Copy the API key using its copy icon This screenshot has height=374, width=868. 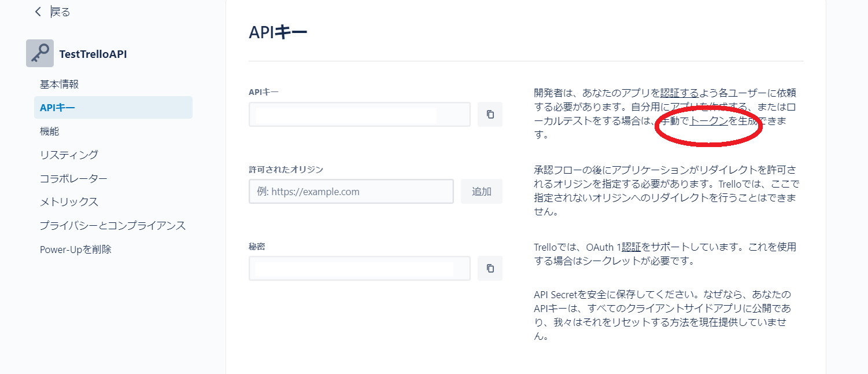point(490,114)
